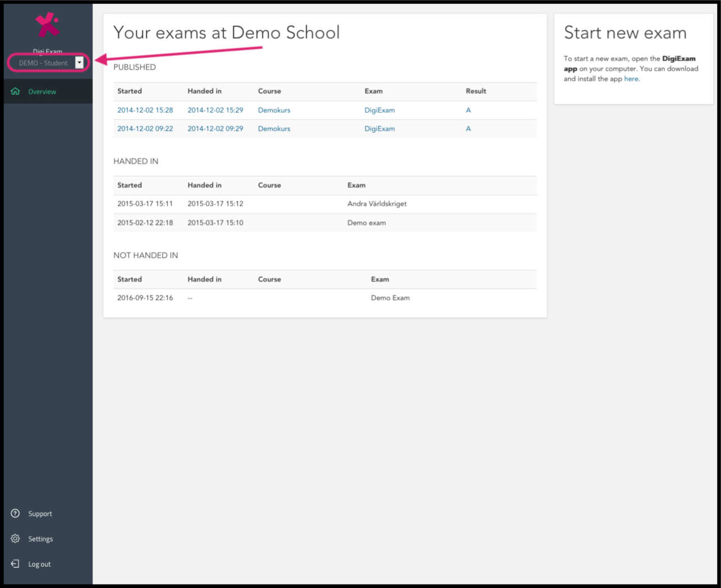This screenshot has height=588, width=721.
Task: Click started date 2015-02-12 22:18
Action: pos(145,223)
